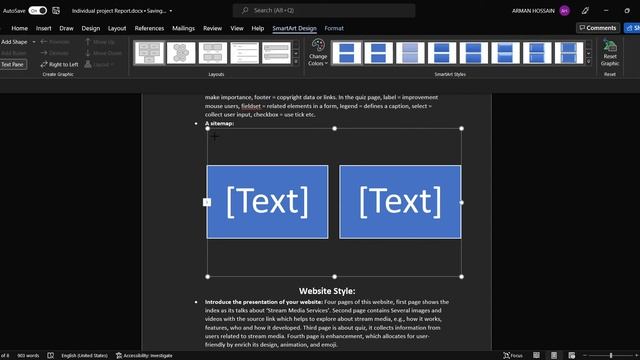The width and height of the screenshot is (640, 360).
Task: Click the Move Down button
Action: (103, 53)
